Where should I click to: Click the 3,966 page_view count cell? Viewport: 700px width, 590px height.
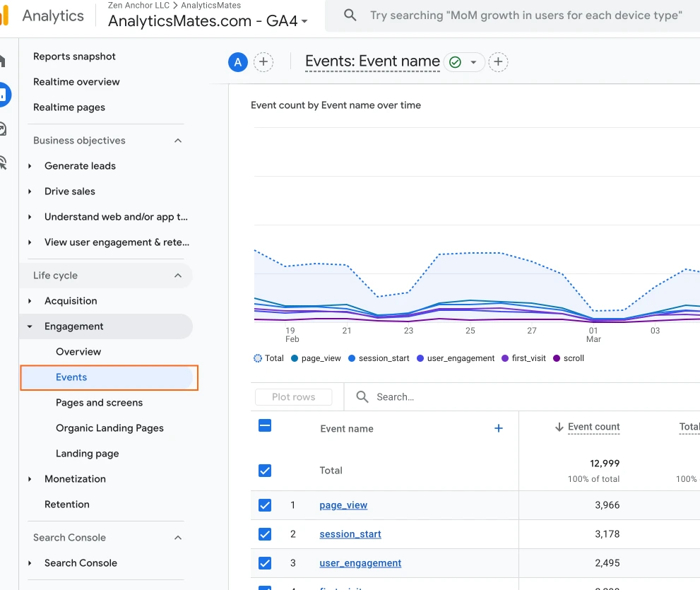(x=607, y=505)
